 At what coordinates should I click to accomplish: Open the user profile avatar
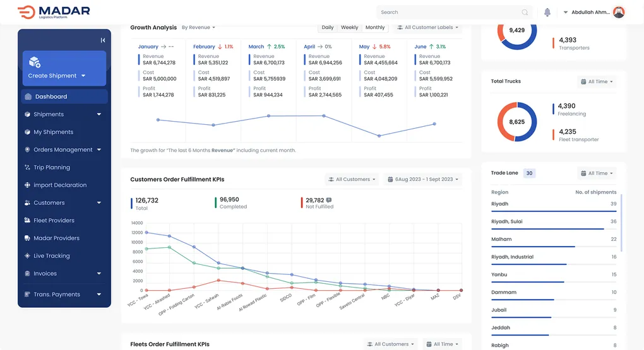pyautogui.click(x=619, y=12)
